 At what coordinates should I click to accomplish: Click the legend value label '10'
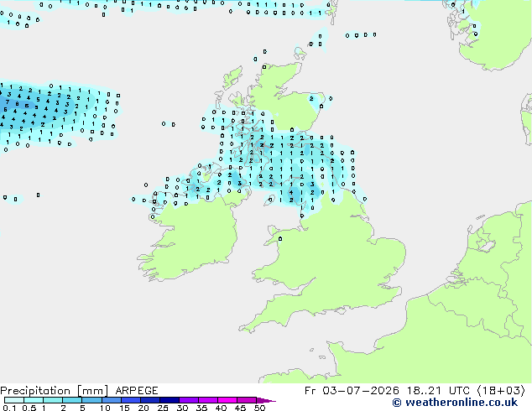click(105, 408)
